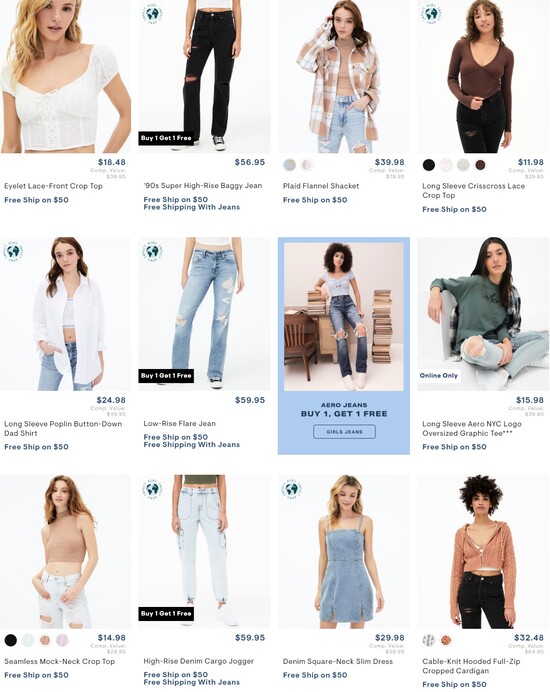The width and height of the screenshot is (550, 692).
Task: Open the Girls Jeans promo button
Action: pos(344,432)
